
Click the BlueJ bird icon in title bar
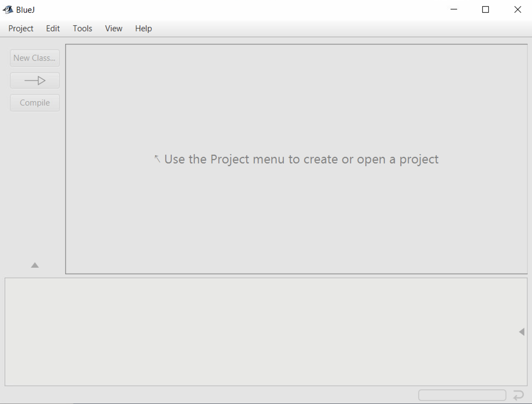pyautogui.click(x=8, y=10)
